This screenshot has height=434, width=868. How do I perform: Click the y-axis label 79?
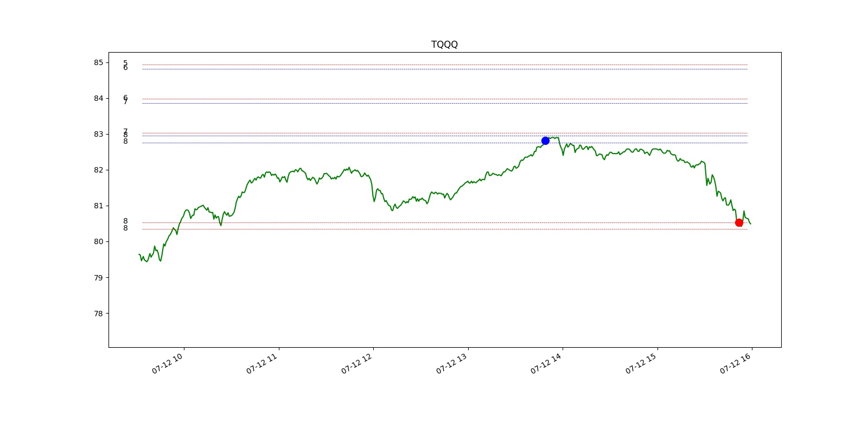(x=98, y=277)
